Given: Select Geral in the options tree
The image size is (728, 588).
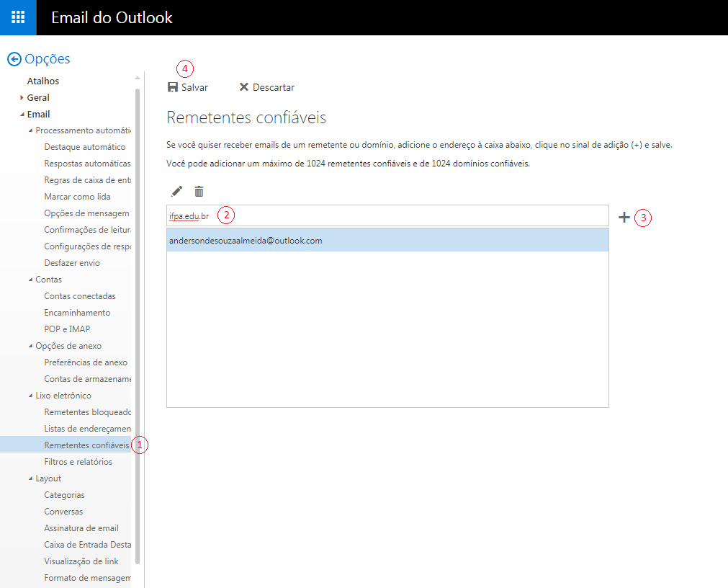Looking at the screenshot, I should 38,97.
